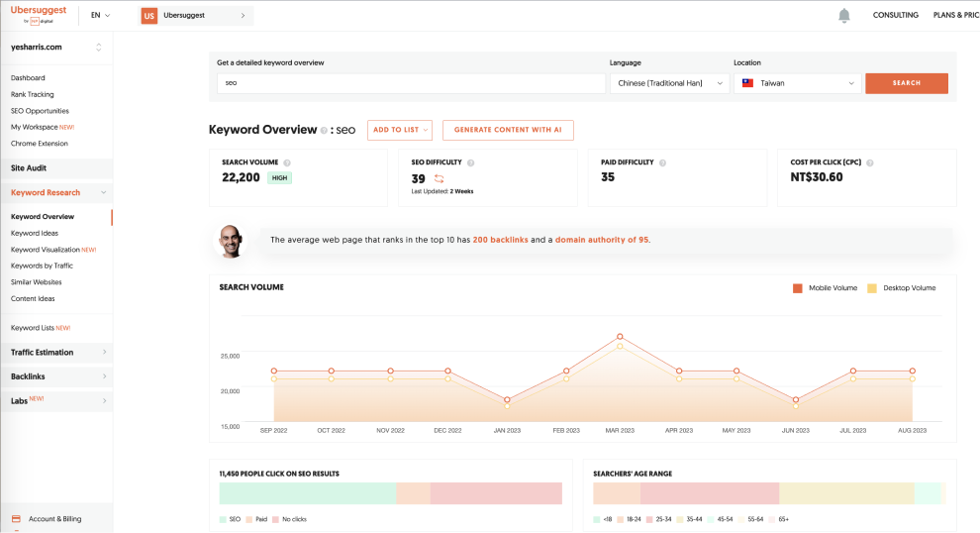Screen dimensions: 980x533
Task: Click the SEO Difficulty help icon
Action: point(470,162)
